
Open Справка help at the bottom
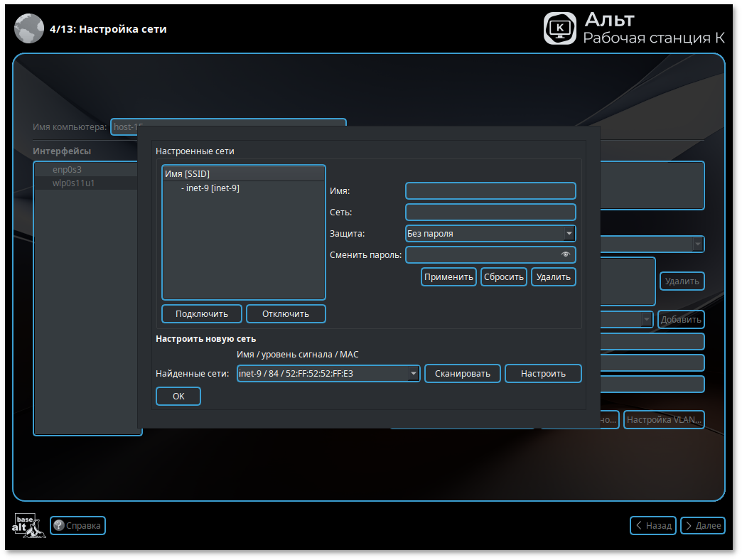pyautogui.click(x=78, y=526)
